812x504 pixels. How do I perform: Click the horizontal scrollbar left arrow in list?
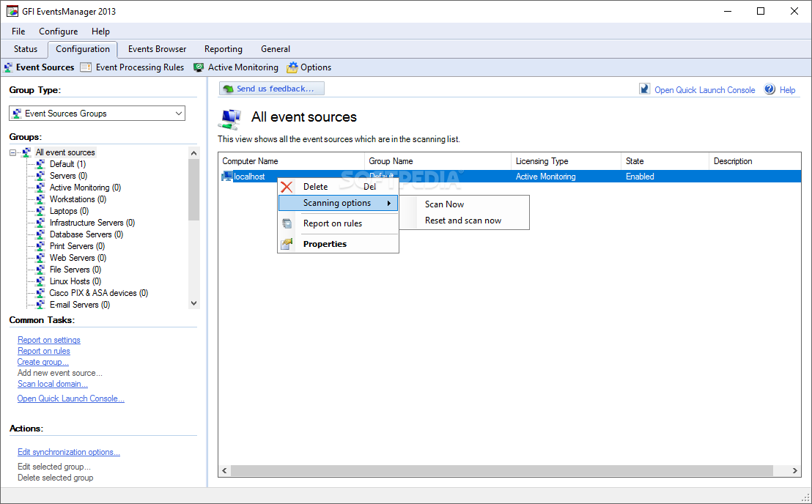coord(225,470)
